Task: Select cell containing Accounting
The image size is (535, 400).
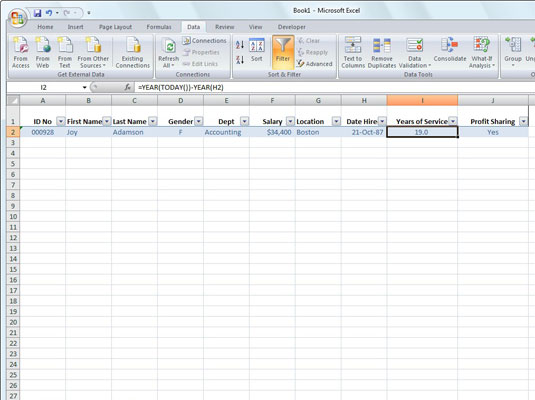Action: coord(226,132)
